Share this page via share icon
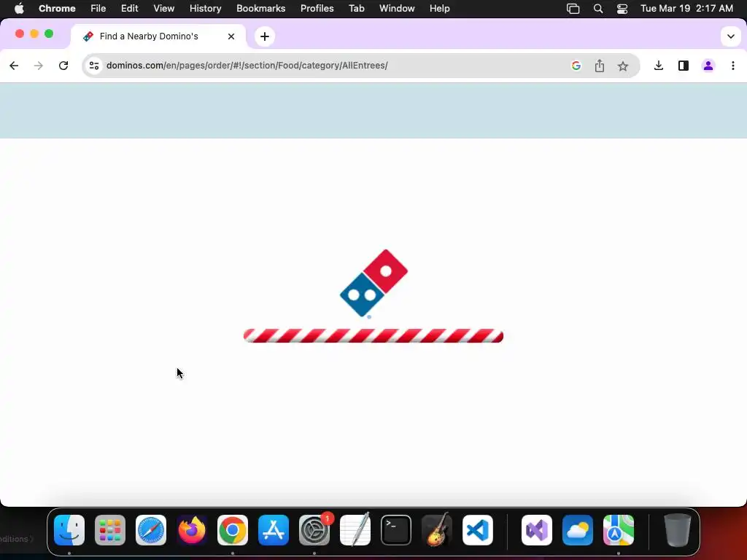This screenshot has width=747, height=560. (600, 66)
